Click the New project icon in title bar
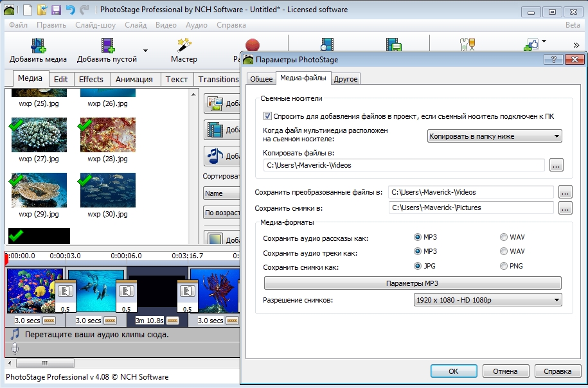Screen dimensions: 588x388 [28, 10]
